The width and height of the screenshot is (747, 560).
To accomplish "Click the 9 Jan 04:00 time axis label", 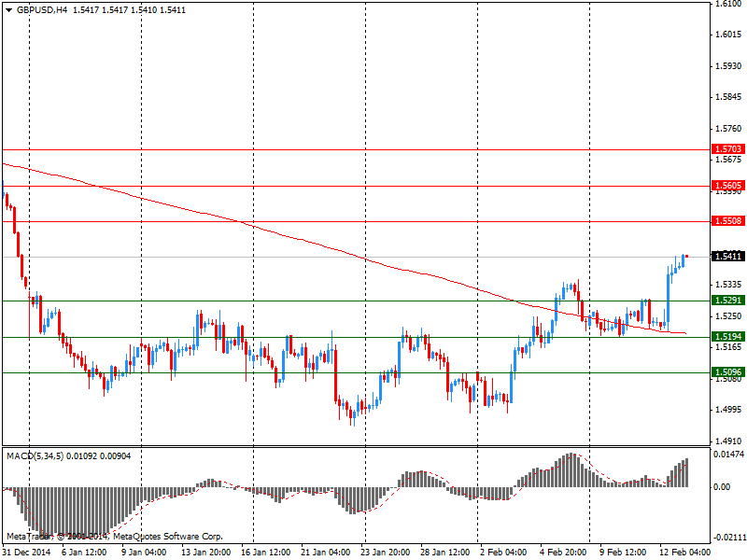I will click(144, 553).
